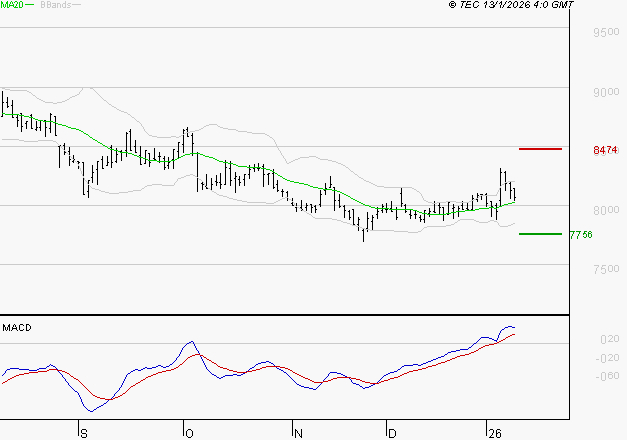Click the 7500 price axis label
Screen dimensions: 627x440
click(x=606, y=269)
